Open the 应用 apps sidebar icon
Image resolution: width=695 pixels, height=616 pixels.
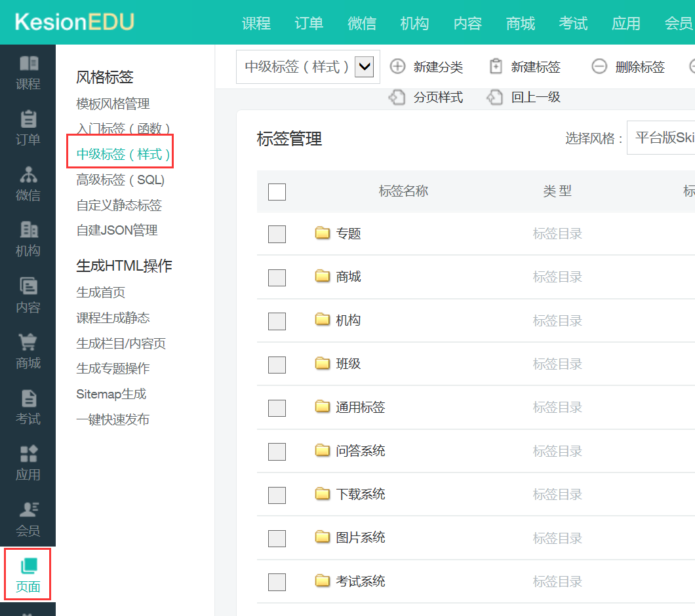coord(28,454)
